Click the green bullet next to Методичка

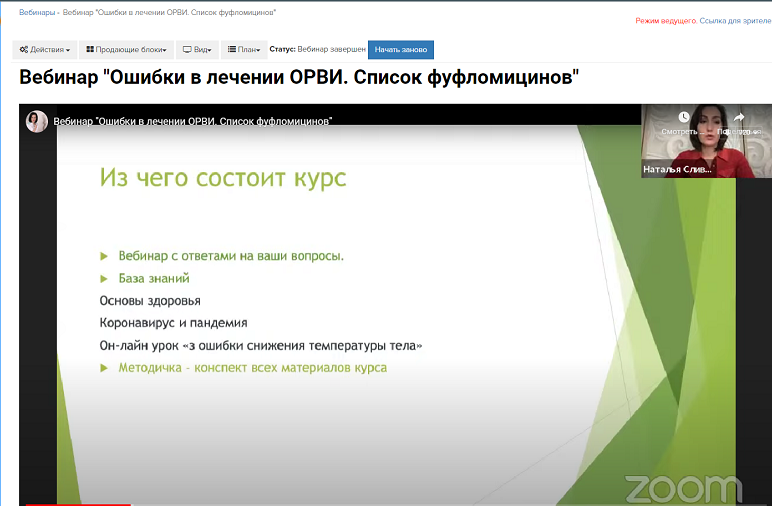(105, 368)
